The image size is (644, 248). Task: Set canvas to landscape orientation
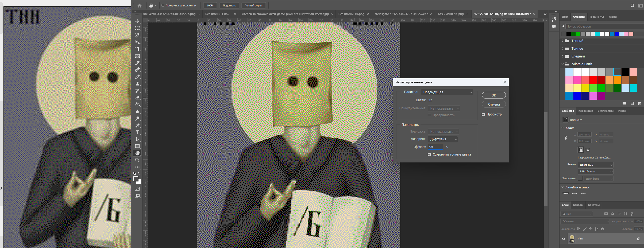588,150
